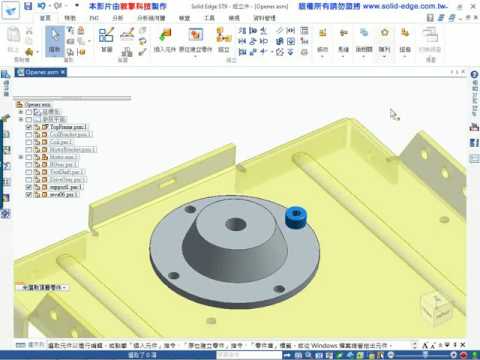Click the scissors Cut icon
Screen dimensions: 480x360
tap(29, 31)
